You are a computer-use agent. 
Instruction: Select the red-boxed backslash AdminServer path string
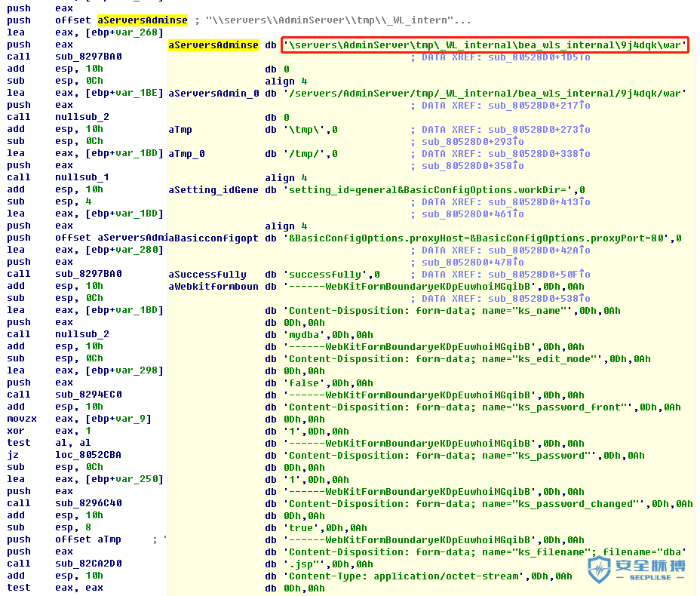click(x=484, y=45)
